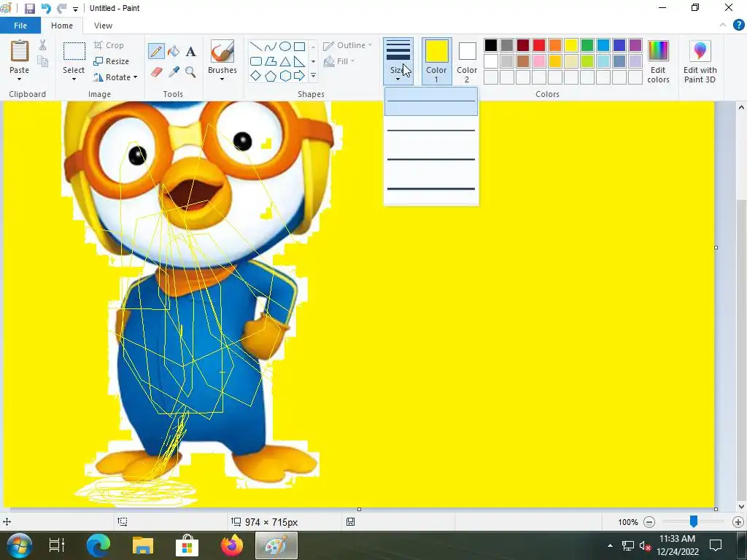Choose the thinnest line size

[x=430, y=101]
